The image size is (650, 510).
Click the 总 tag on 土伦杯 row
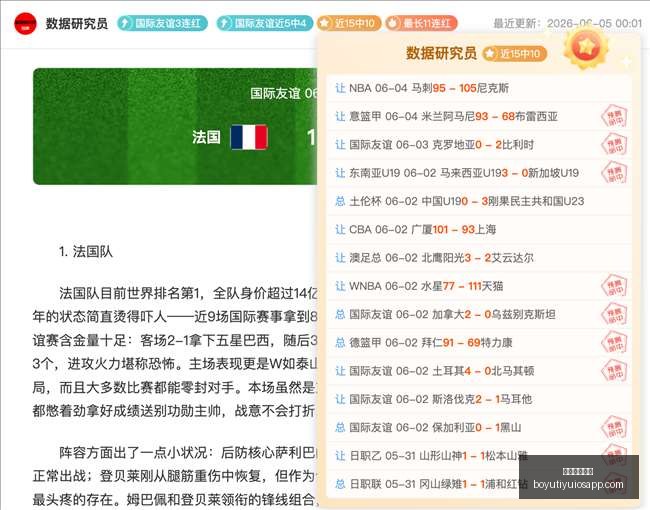[x=340, y=201]
